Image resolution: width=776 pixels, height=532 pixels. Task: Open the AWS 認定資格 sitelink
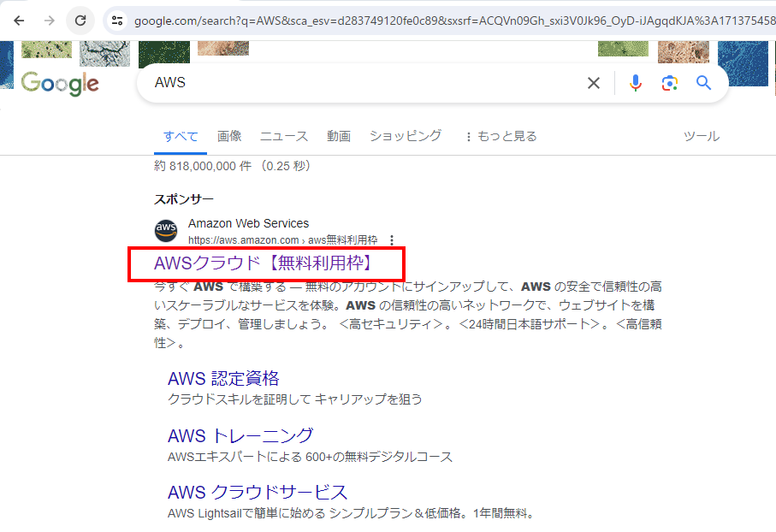tap(223, 379)
